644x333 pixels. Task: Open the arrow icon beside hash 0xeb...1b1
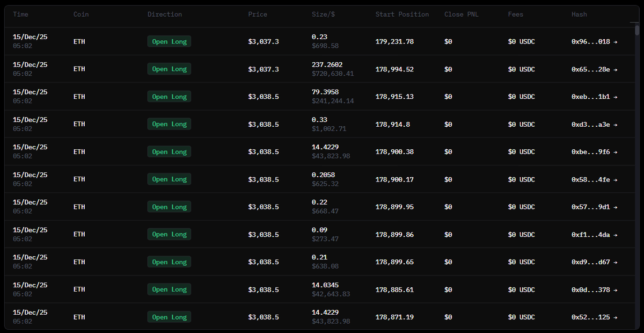[615, 97]
